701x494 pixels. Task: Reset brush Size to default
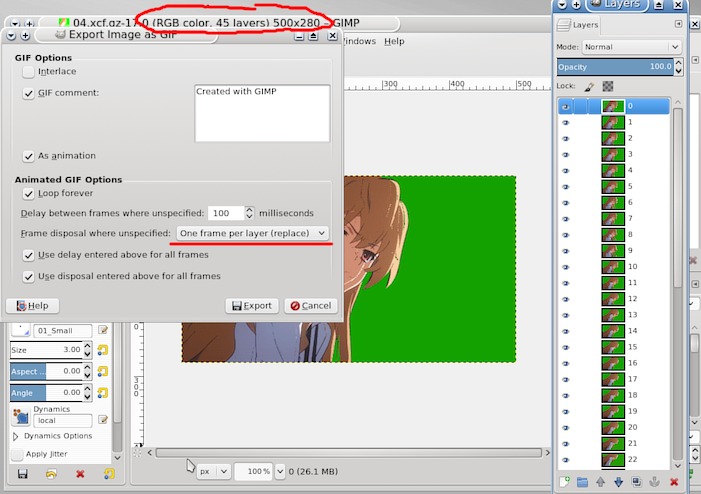click(x=103, y=350)
